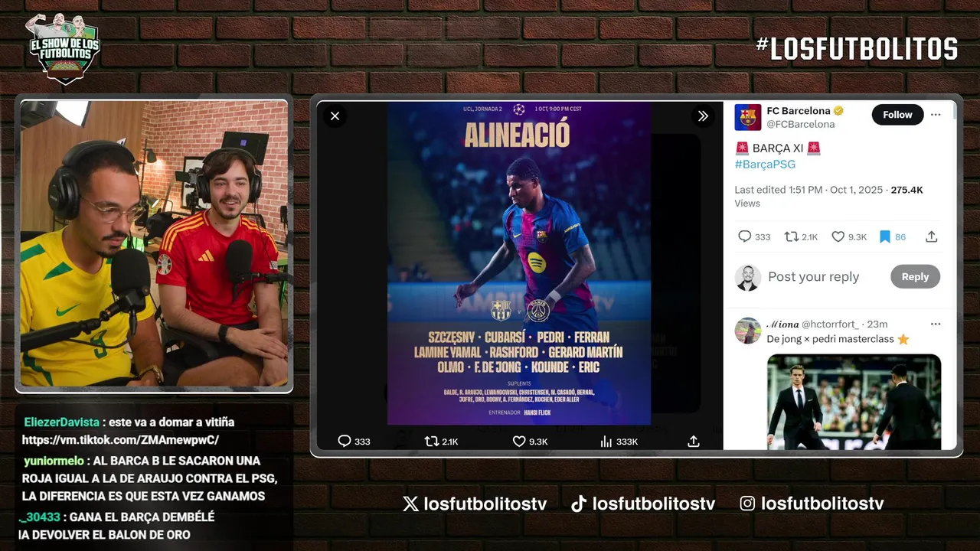Repost using the retweet icon in sidebar

[x=792, y=236]
